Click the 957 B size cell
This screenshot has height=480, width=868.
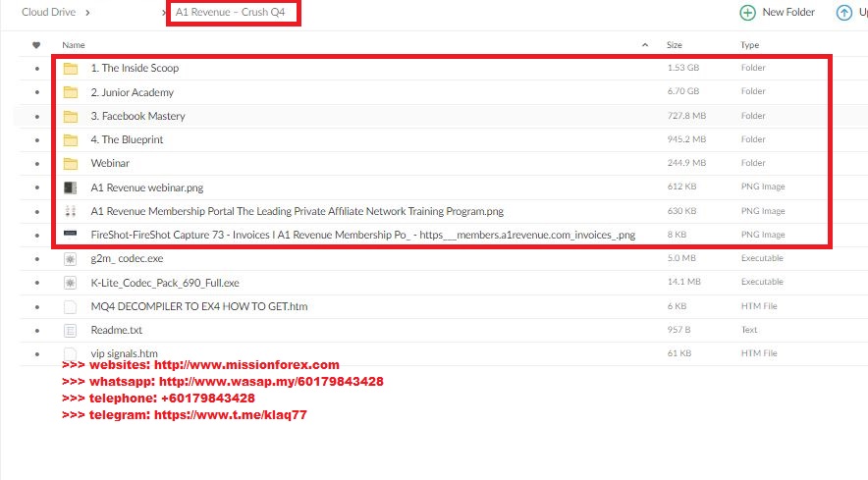pos(678,330)
